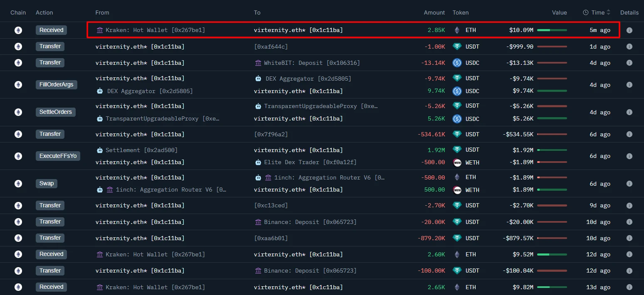Click the USDC token icon in the WhiteBIT row
The height and width of the screenshot is (295, 644).
457,63
